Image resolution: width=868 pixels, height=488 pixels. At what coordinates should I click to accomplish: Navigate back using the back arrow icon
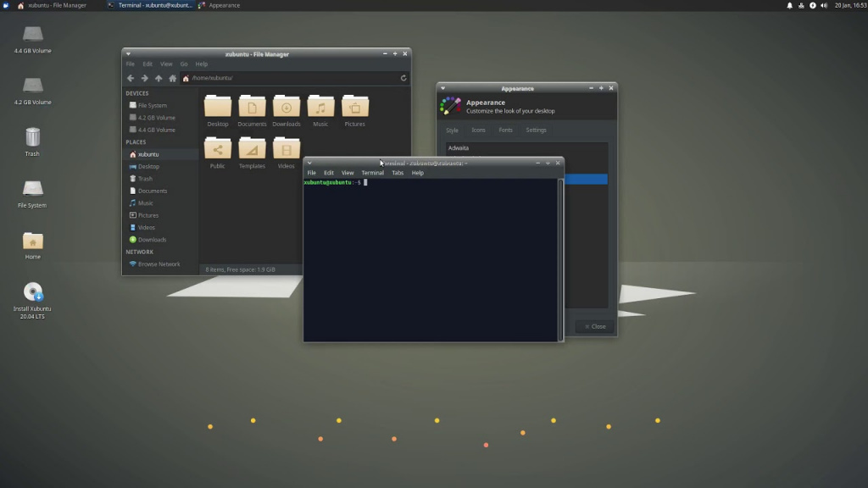130,78
